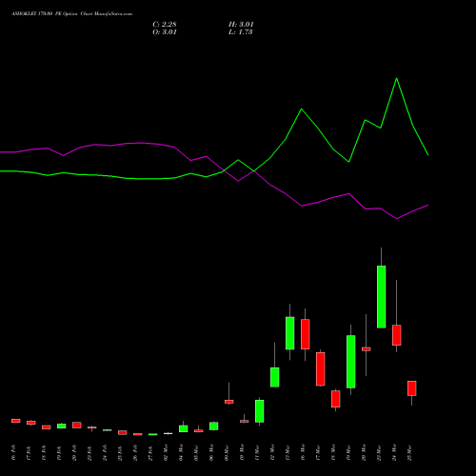Select the red candle for 20 Feb
Viewport: 476px width, 476px height.
tap(77, 426)
